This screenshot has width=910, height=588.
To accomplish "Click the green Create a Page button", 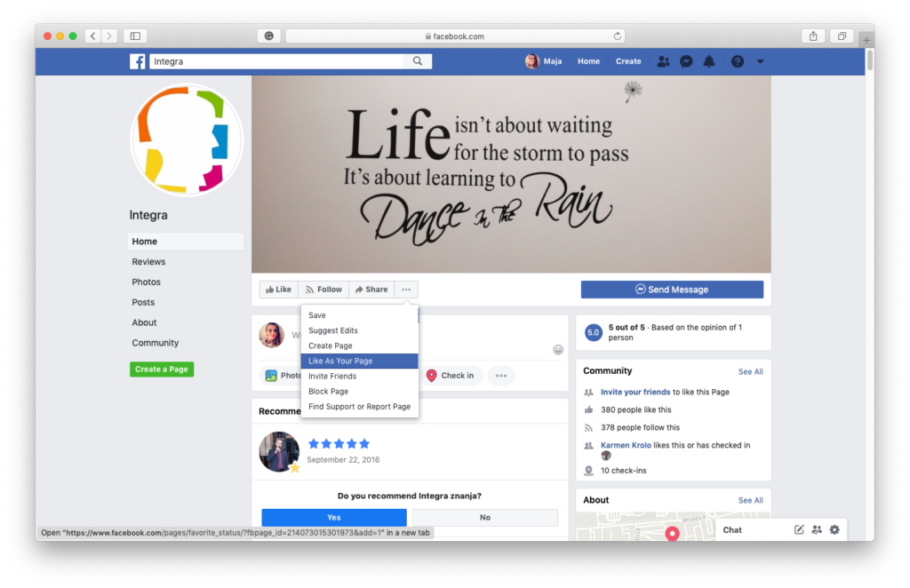I will point(162,369).
